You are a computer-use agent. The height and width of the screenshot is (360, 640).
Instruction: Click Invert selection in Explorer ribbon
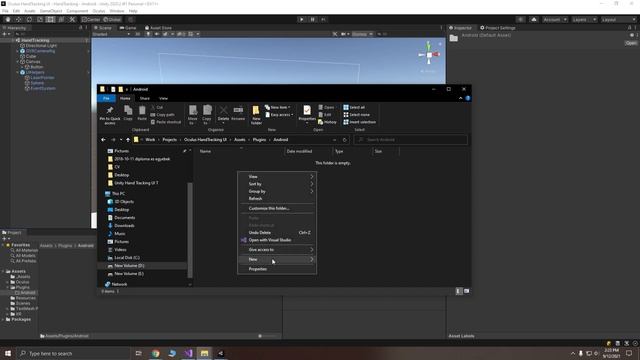tap(360, 122)
